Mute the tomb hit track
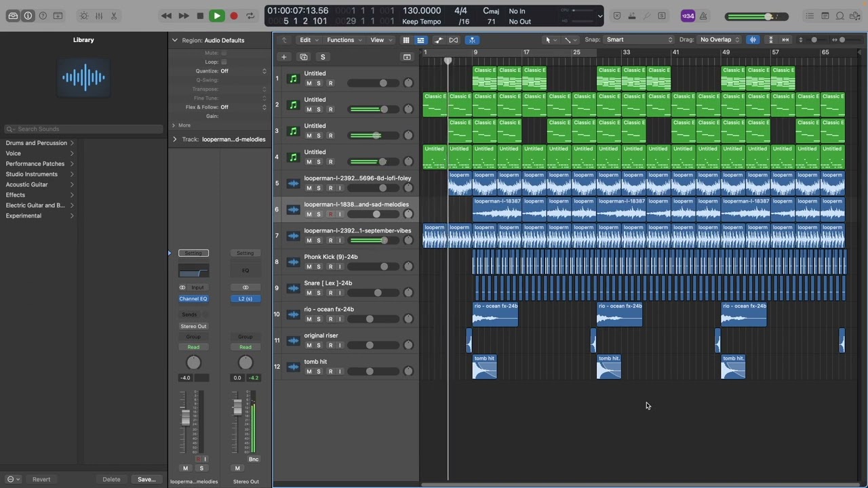The image size is (868, 488). point(309,371)
